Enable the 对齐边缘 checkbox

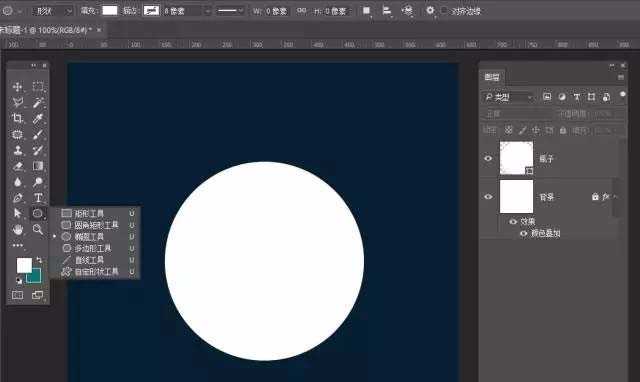(x=444, y=11)
